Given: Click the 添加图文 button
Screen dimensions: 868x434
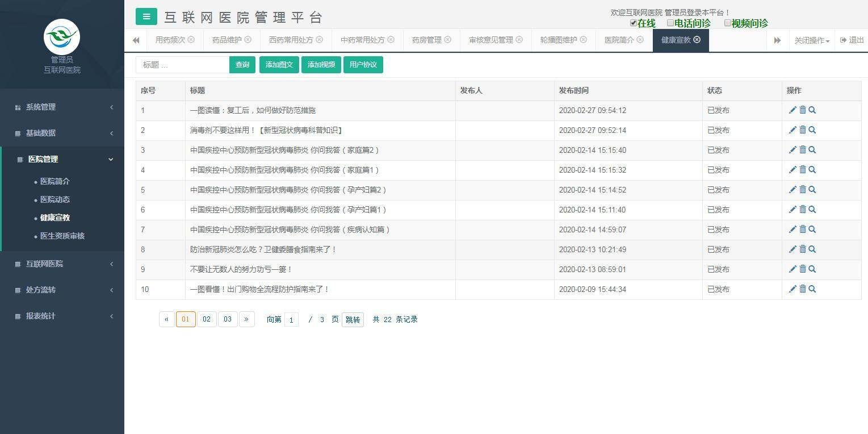Looking at the screenshot, I should [x=279, y=65].
